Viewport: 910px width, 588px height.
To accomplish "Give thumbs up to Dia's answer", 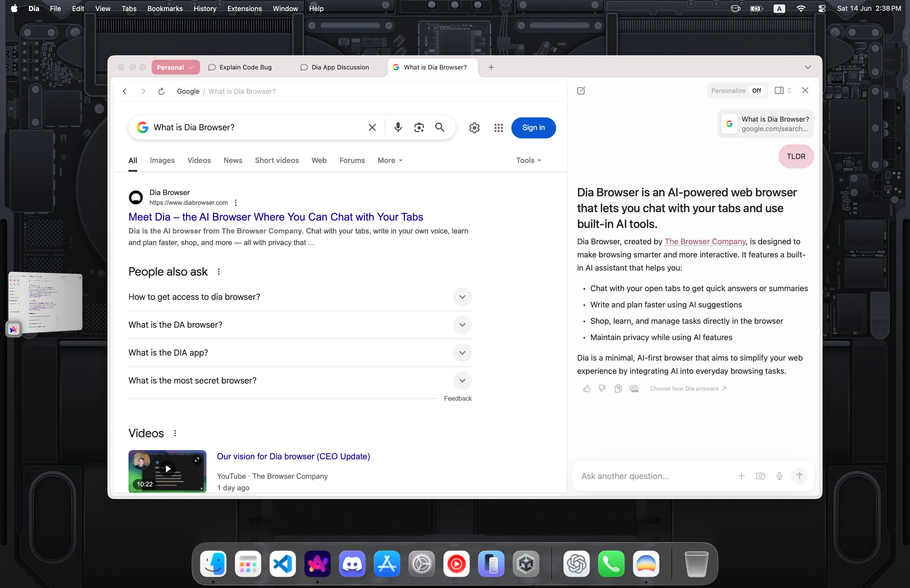I will pyautogui.click(x=587, y=389).
